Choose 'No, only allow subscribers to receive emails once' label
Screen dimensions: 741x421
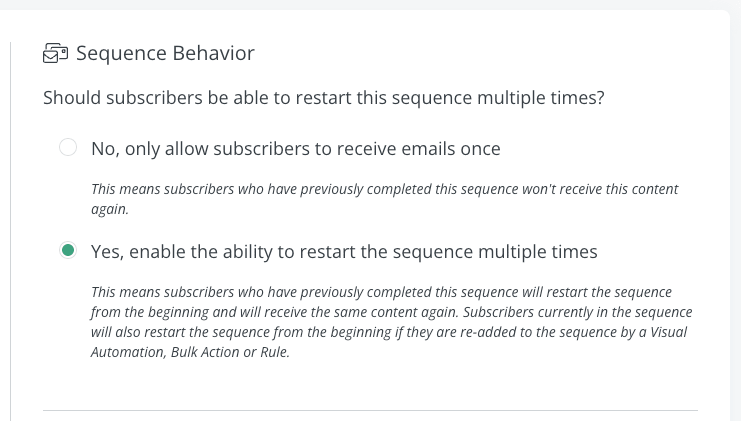click(296, 149)
